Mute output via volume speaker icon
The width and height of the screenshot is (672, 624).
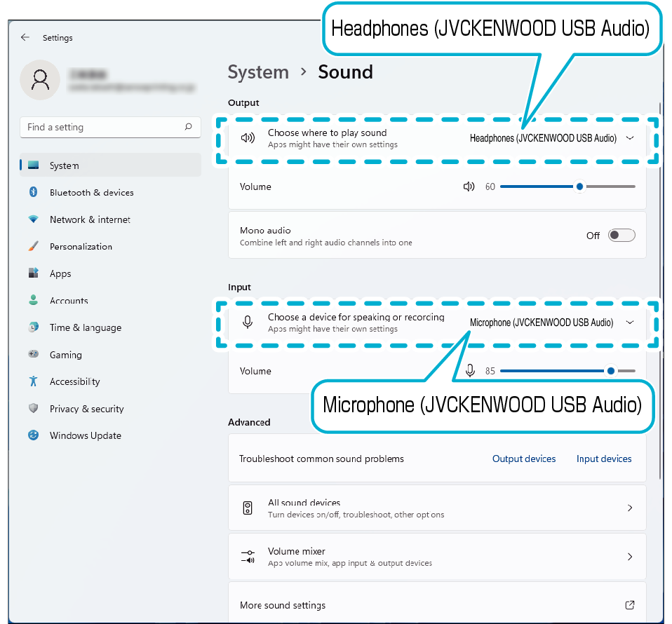click(x=469, y=186)
